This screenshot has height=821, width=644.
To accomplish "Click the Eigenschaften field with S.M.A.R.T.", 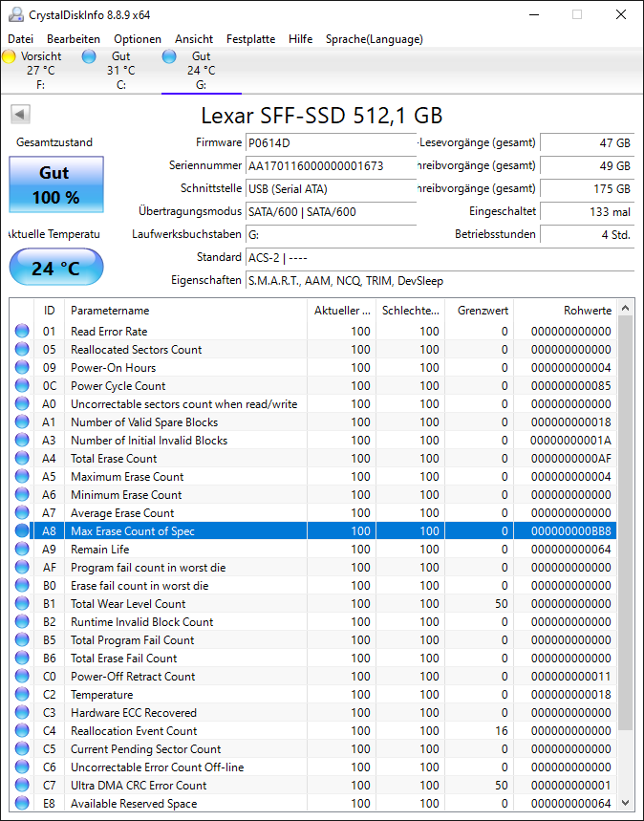I will [440, 281].
